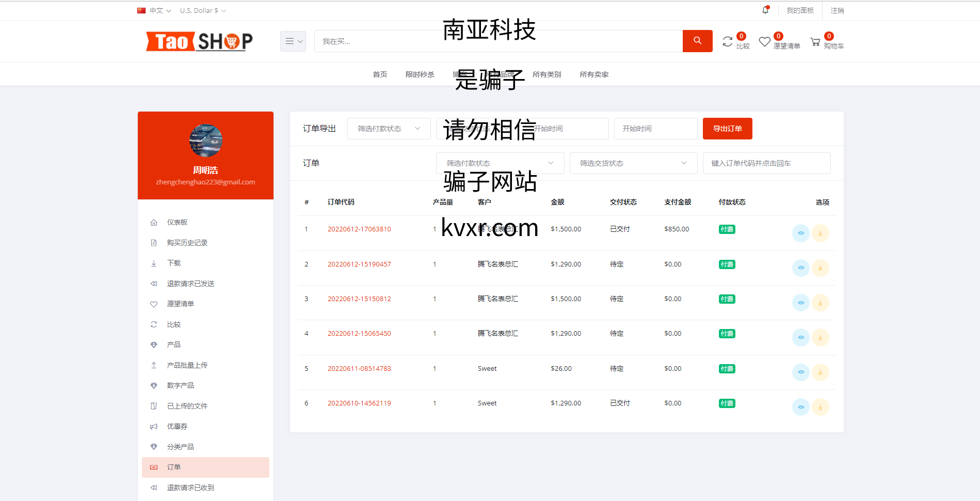Open 仪表板 dashboard in sidebar
The image size is (980, 501).
pos(205,223)
